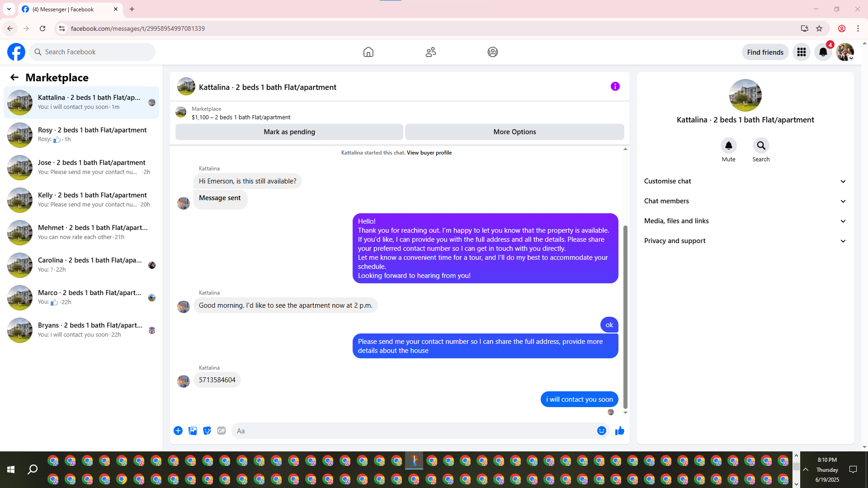Attach a photo using the image icon
Screen dimensions: 868x488
[x=193, y=431]
